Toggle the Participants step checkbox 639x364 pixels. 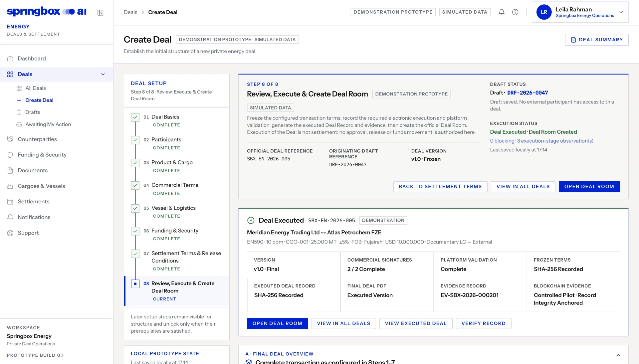pos(135,140)
